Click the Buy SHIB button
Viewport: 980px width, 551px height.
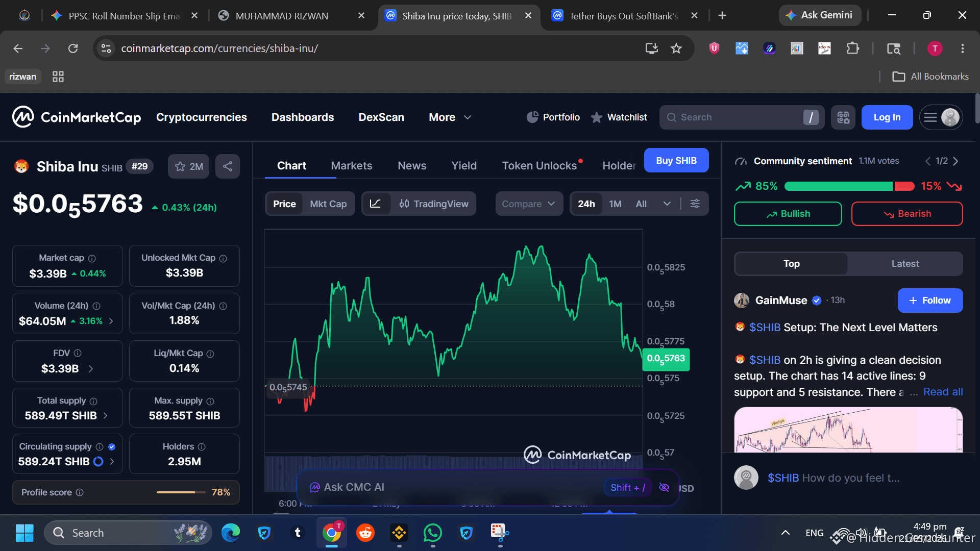(676, 161)
